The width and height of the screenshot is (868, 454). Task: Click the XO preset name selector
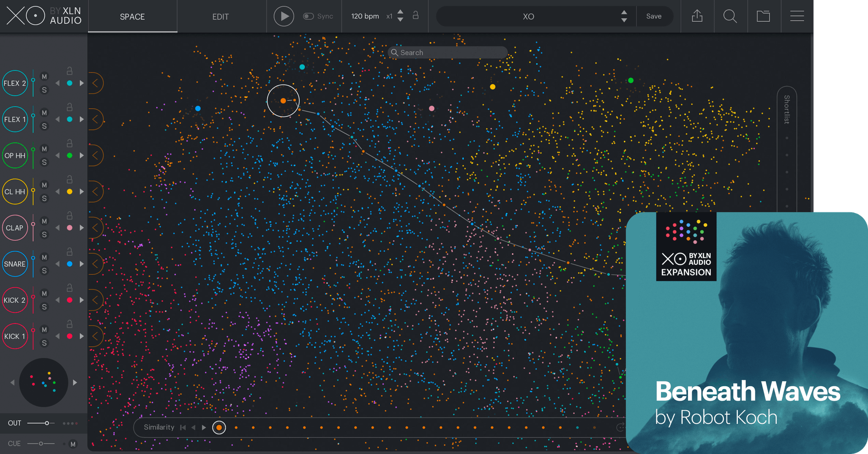tap(528, 17)
